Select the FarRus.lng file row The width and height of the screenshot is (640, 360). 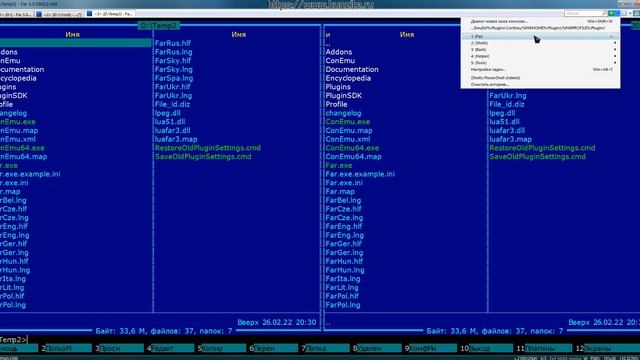[x=173, y=52]
